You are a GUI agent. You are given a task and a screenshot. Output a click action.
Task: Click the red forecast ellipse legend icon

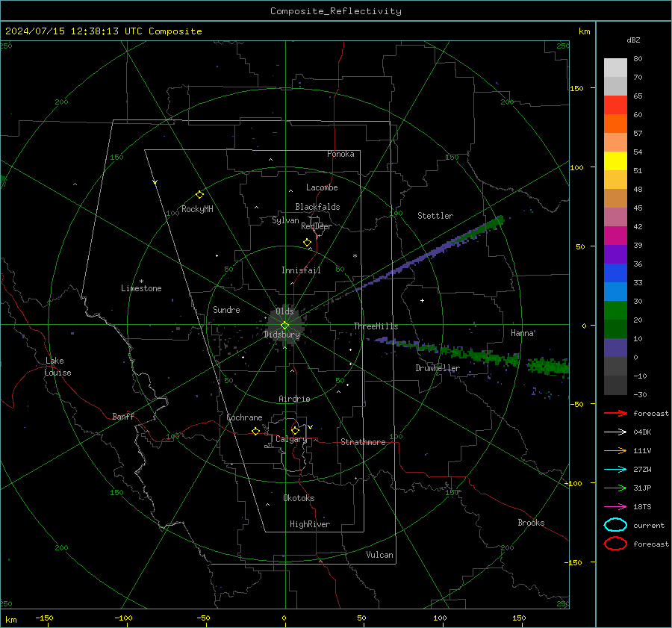click(615, 544)
